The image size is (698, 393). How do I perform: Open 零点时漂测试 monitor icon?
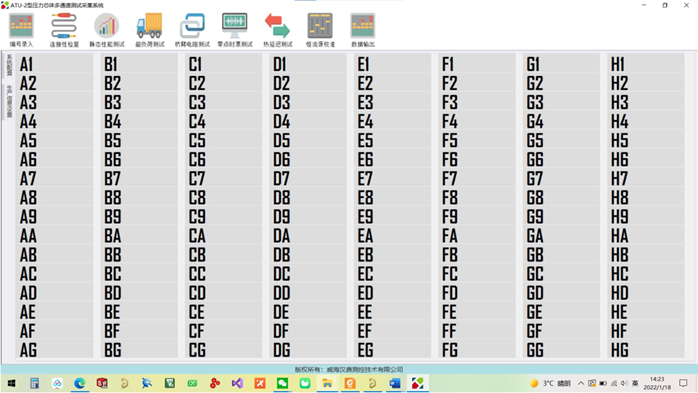click(235, 30)
